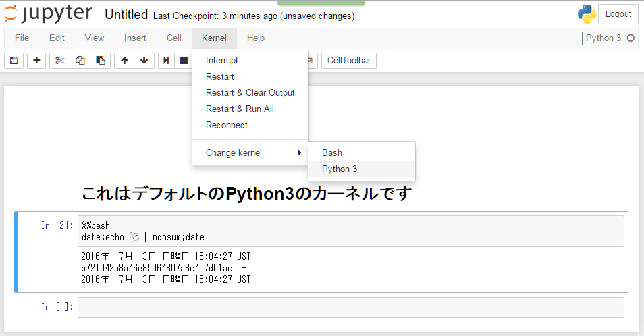Screen dimensions: 644x336
Task: Choose Restart from the Kernel menu
Action: [x=250, y=77]
